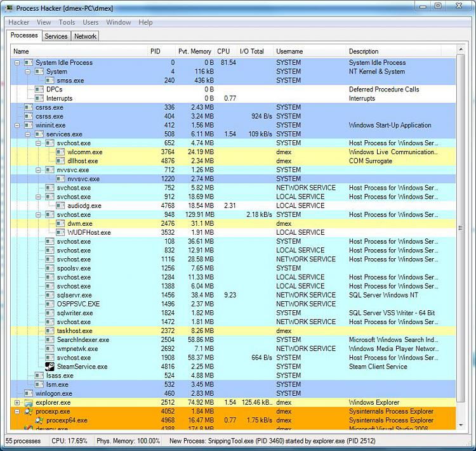Switch to the Network tab
Image resolution: width=476 pixels, height=451 pixels.
click(x=85, y=36)
